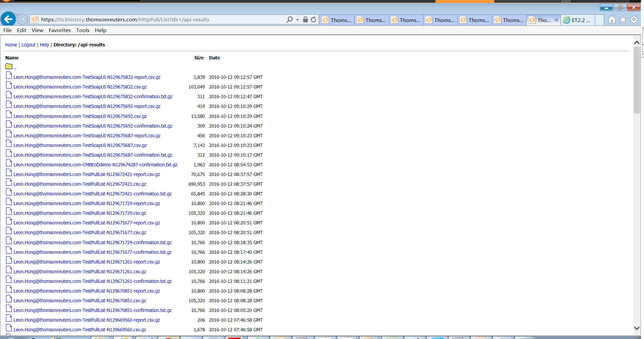Download the TestPullList-N129672421.csv.gz file
Viewport: 644px width, 339px height.
pyautogui.click(x=79, y=184)
